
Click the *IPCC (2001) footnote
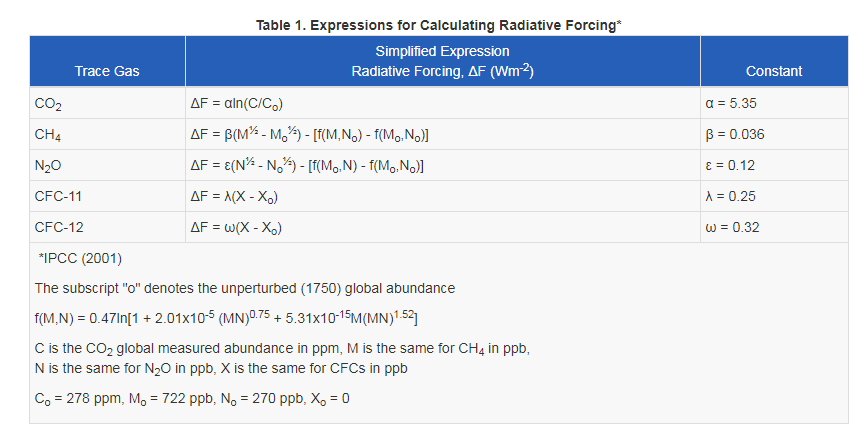click(81, 258)
